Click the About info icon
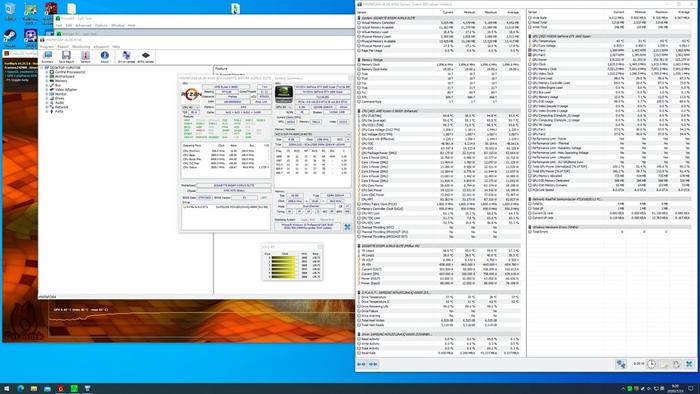This screenshot has height=394, width=700. (x=104, y=57)
